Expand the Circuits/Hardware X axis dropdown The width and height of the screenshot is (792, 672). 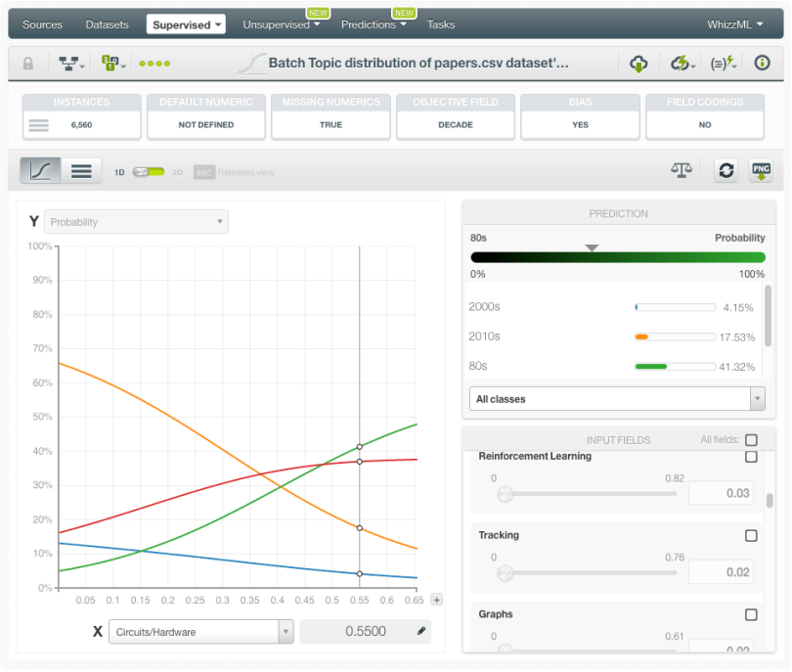pos(200,632)
